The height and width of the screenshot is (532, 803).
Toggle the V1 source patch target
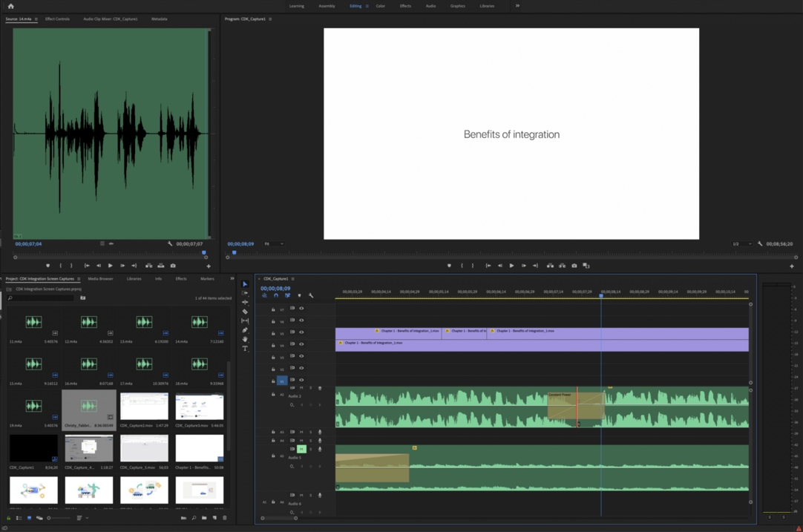click(x=282, y=381)
